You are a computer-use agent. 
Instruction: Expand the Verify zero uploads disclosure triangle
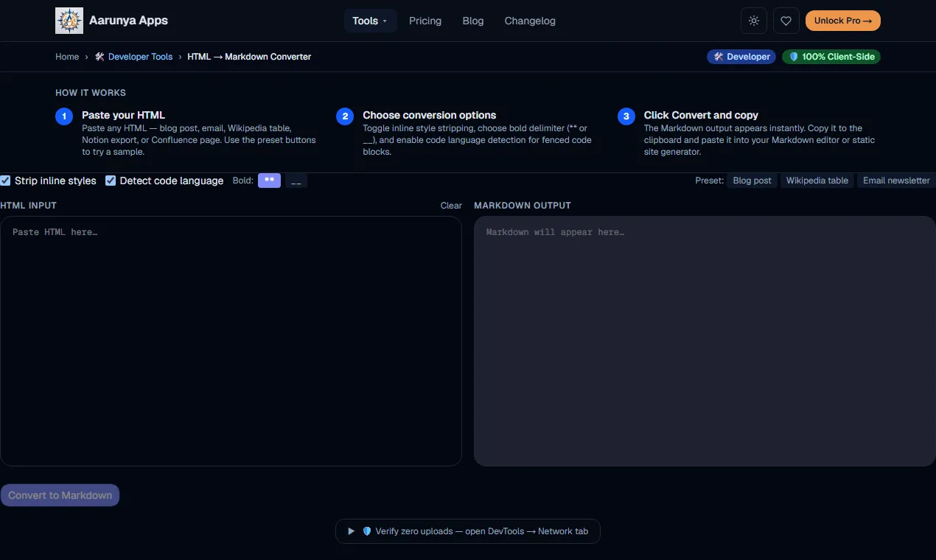tap(352, 531)
